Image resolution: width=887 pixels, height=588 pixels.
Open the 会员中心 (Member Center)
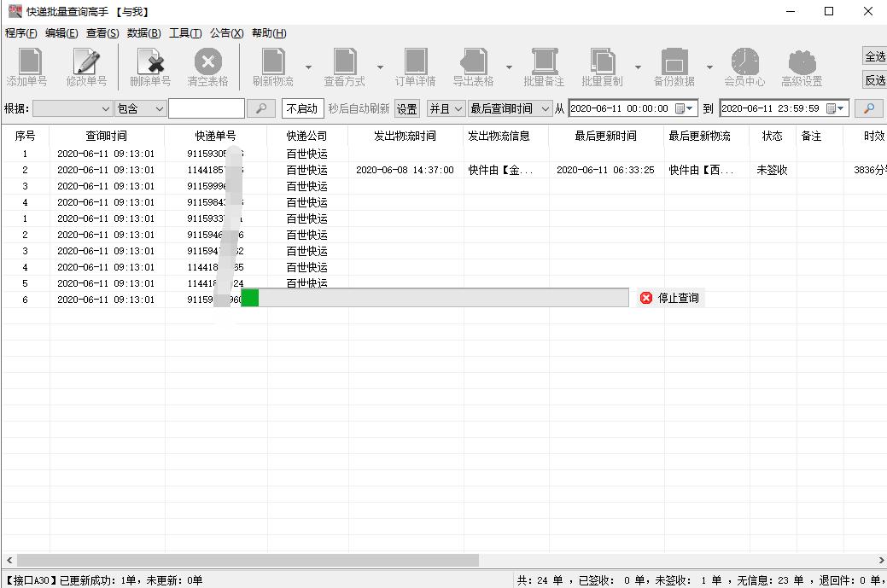coord(744,67)
